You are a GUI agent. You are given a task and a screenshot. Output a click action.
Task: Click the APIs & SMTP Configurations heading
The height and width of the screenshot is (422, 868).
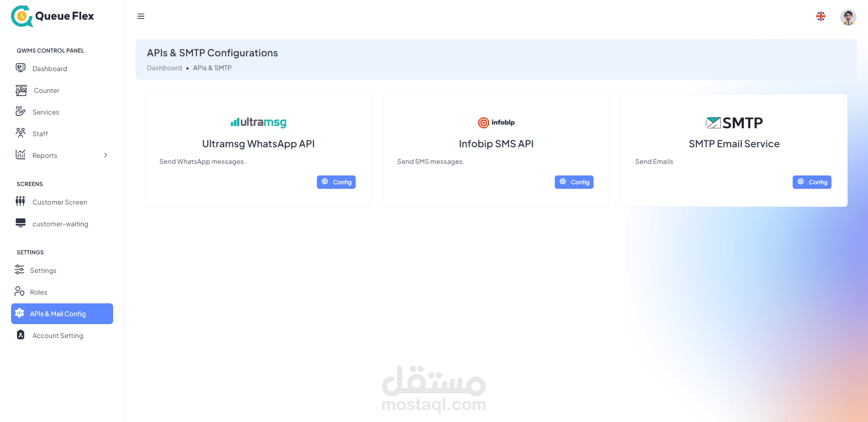[x=212, y=53]
